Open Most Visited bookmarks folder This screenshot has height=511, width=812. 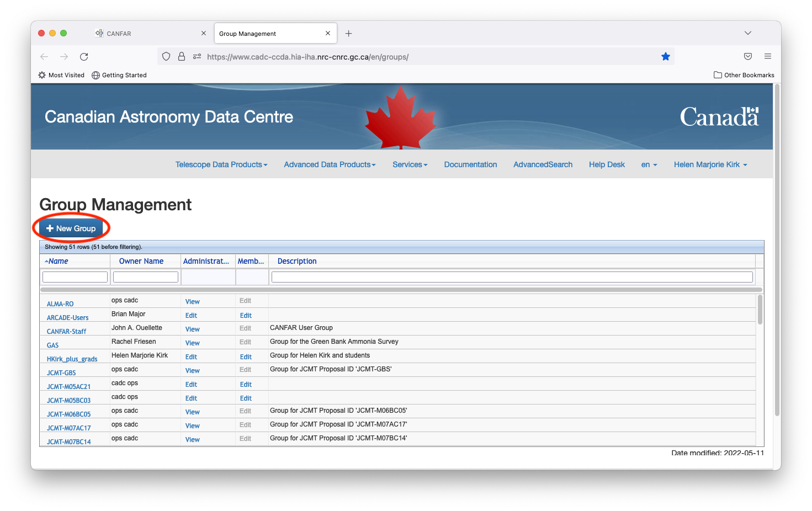(61, 75)
